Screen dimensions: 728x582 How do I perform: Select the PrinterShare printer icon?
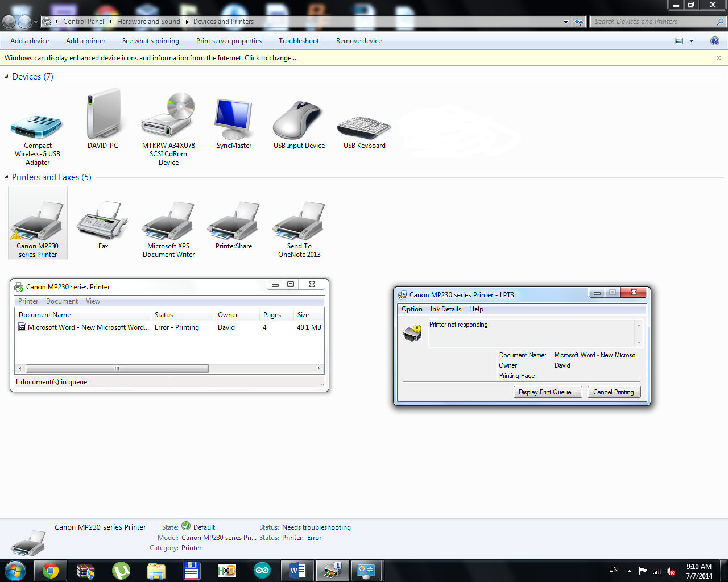(x=234, y=225)
